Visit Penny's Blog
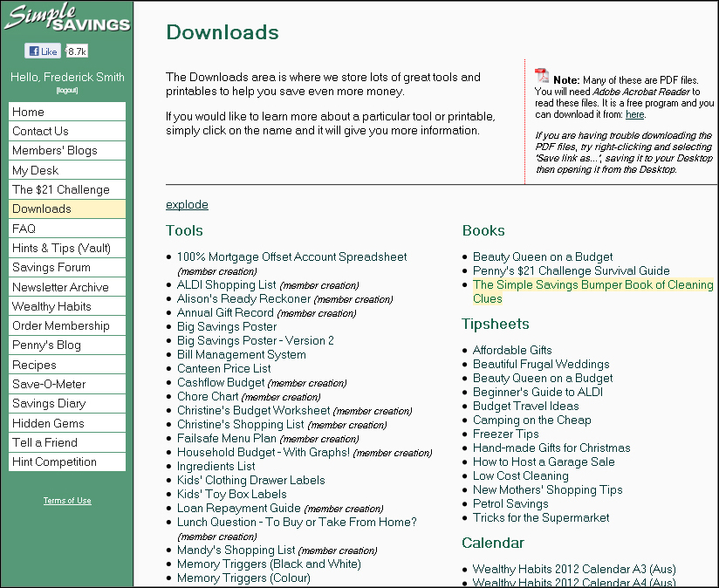This screenshot has height=588, width=719. pos(67,345)
